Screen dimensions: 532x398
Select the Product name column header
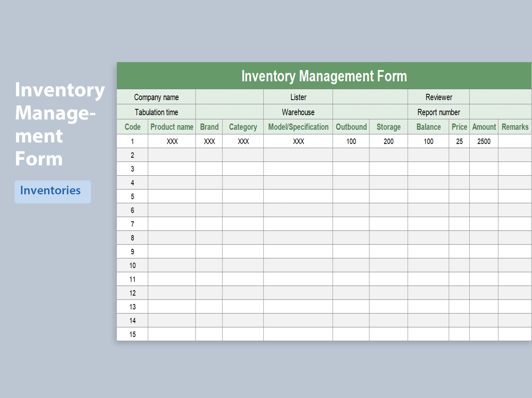coord(172,127)
